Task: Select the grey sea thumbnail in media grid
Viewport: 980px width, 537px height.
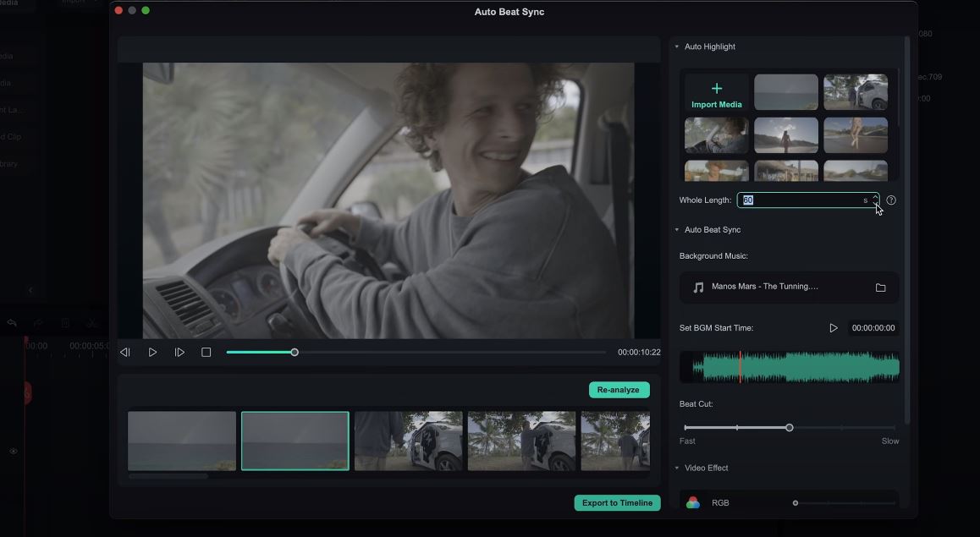Action: tap(785, 92)
